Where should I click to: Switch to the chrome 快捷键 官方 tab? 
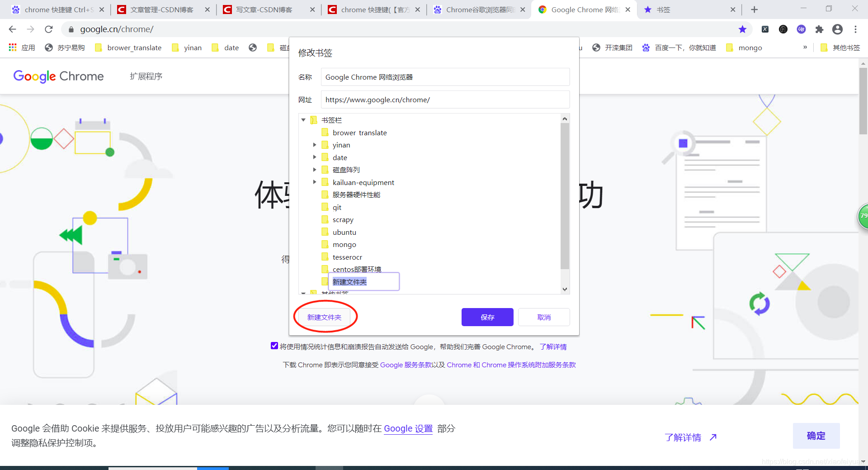(x=374, y=9)
